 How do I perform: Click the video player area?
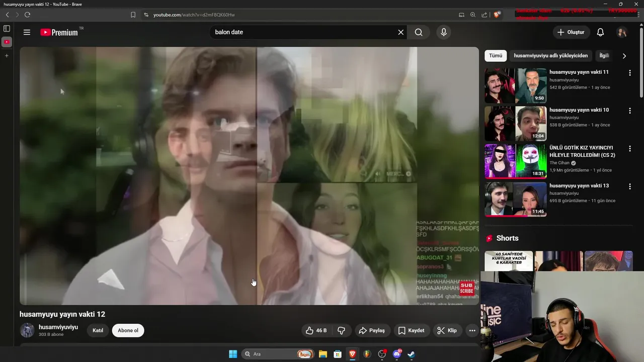tap(249, 176)
